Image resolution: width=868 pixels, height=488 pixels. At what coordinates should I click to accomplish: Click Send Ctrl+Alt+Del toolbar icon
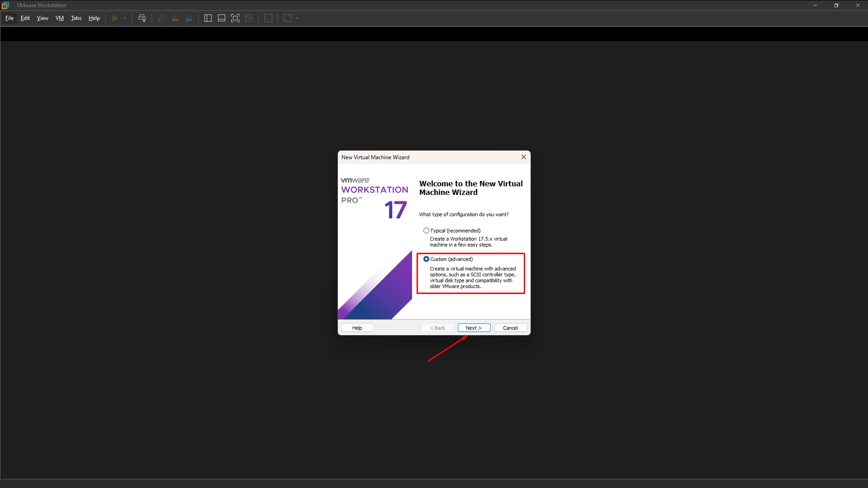coord(142,18)
